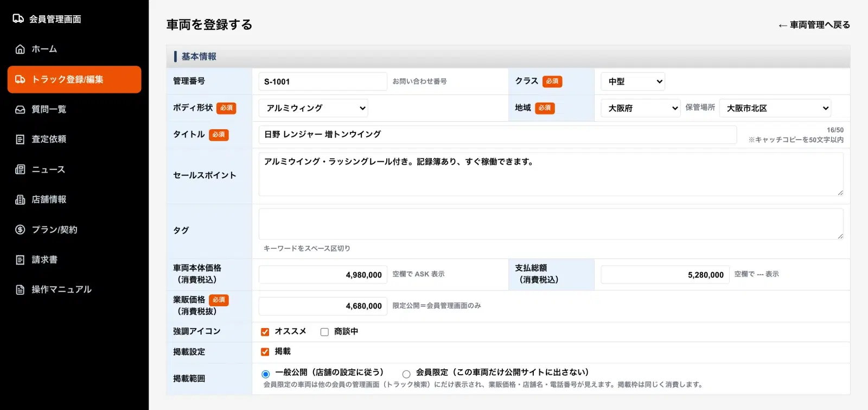Open 請求書 in the sidebar
Viewport: 868px width, 410px height.
74,260
